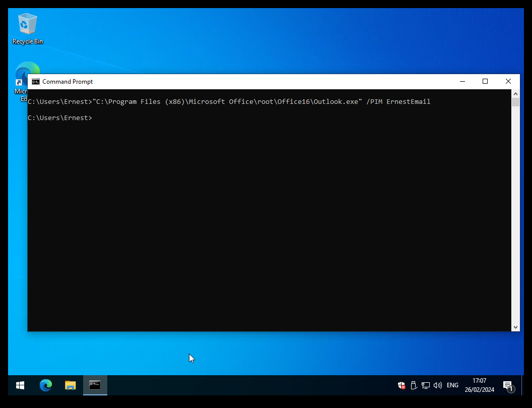Click the scrollbar down arrow in Command Prompt

(515, 327)
